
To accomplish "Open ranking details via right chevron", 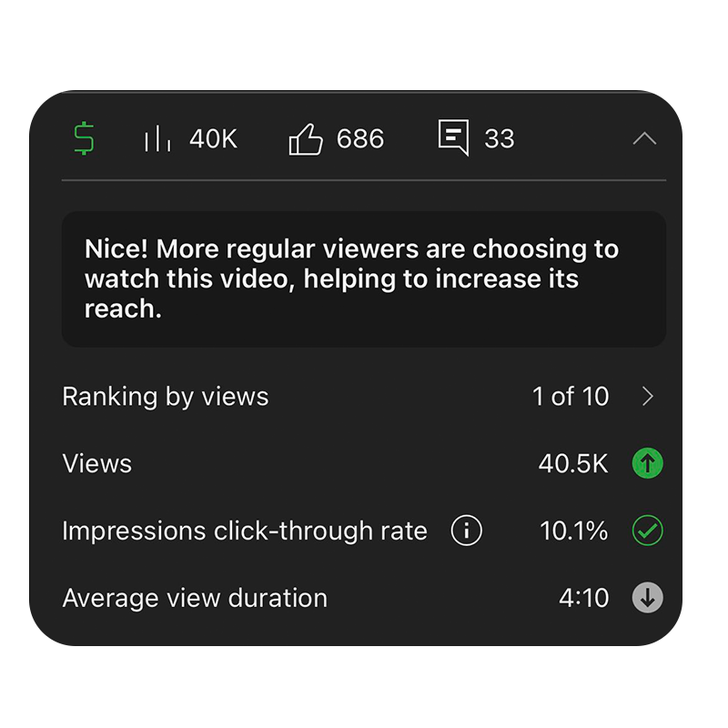I will (x=648, y=397).
